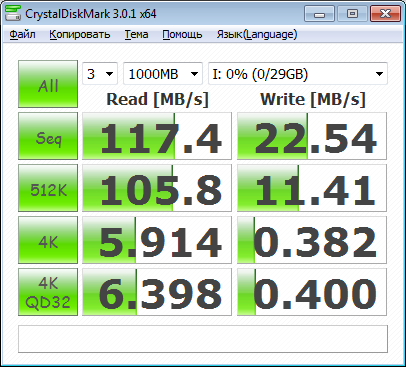Click the Seq read result 117.4
This screenshot has width=406, height=367.
(157, 136)
